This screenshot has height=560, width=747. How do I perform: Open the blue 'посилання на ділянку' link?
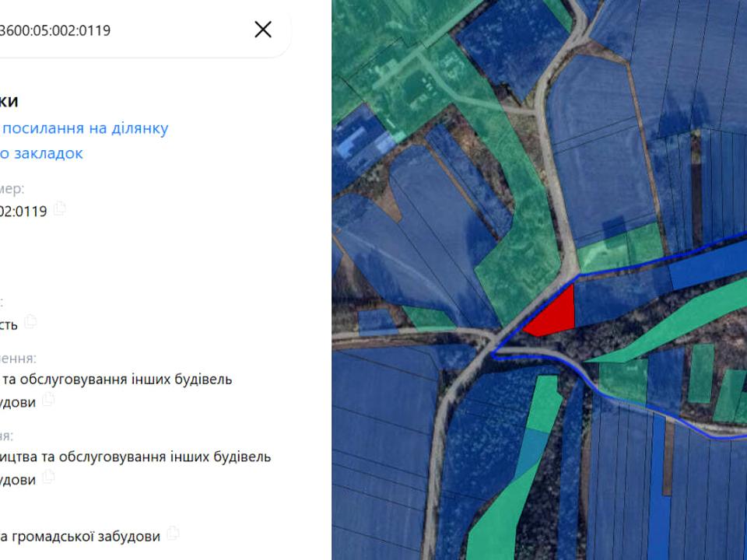[x=86, y=128]
